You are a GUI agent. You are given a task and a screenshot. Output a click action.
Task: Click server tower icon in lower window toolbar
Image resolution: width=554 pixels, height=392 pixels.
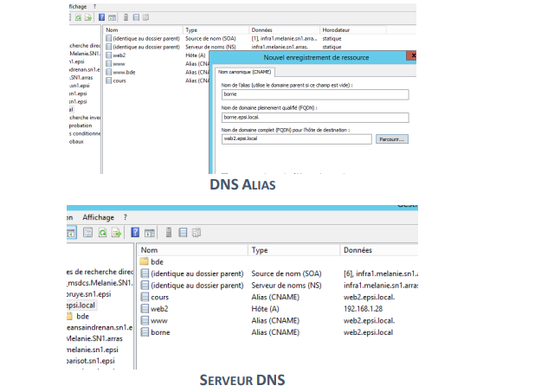(x=169, y=233)
